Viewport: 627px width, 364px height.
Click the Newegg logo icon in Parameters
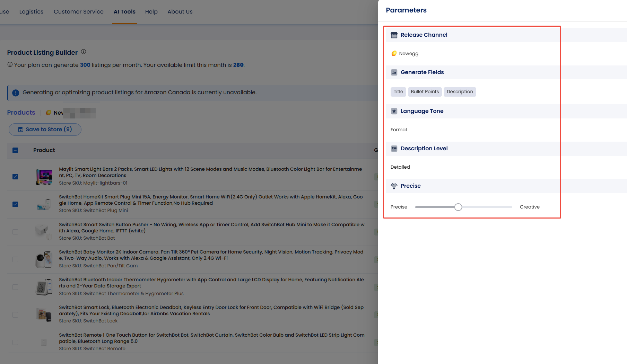(x=394, y=53)
